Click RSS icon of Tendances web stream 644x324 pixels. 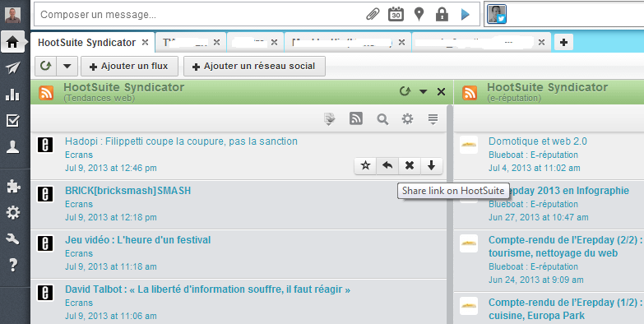[x=46, y=93]
